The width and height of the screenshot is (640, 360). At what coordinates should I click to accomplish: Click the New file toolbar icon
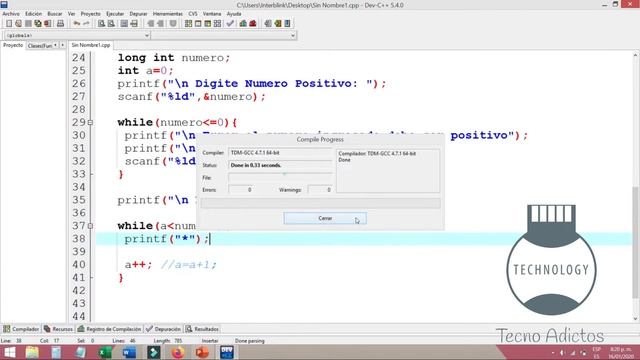(9, 24)
